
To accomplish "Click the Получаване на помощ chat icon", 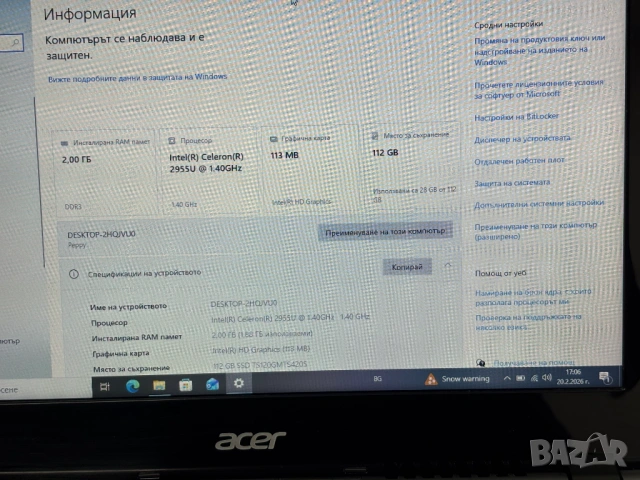I will click(481, 362).
